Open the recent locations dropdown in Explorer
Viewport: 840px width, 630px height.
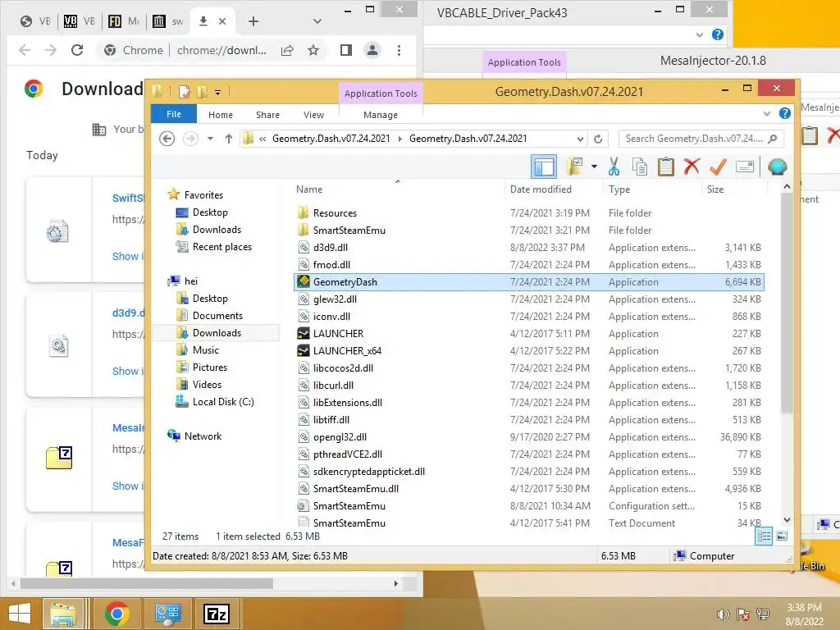(x=211, y=139)
